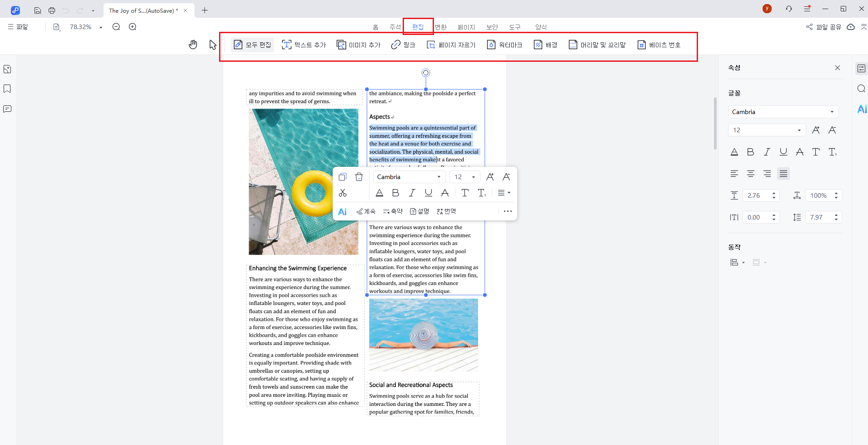
Task: Open the bookmark panel in left sidebar
Action: click(7, 89)
